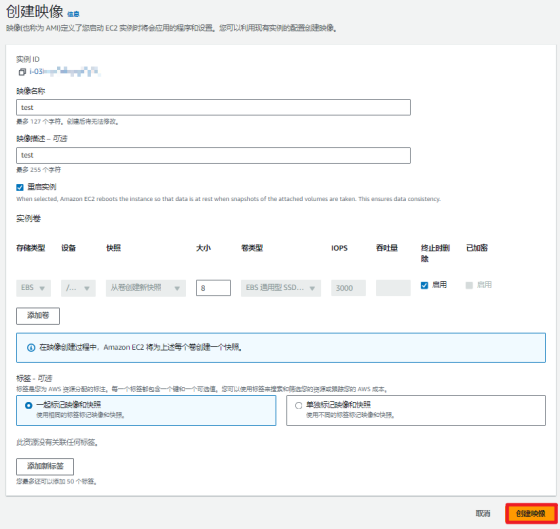Open the 信息 info link beside title
This screenshot has height=529, width=560.
pyautogui.click(x=73, y=14)
